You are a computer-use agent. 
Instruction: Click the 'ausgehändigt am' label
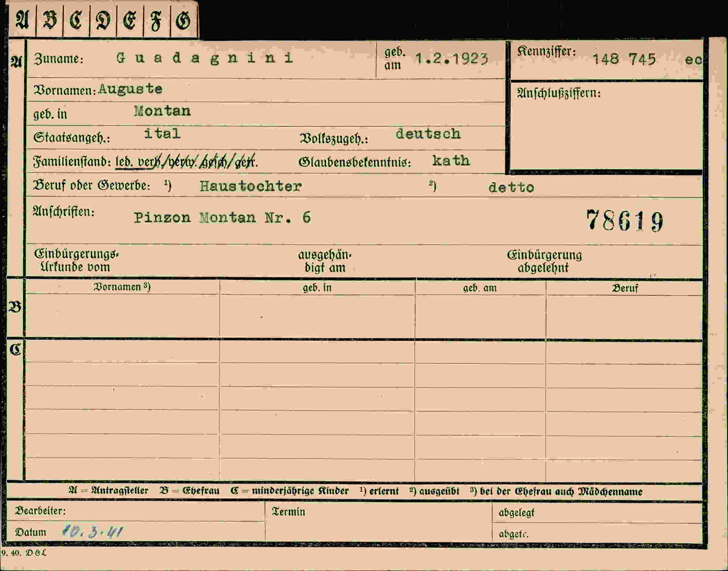coord(325,261)
